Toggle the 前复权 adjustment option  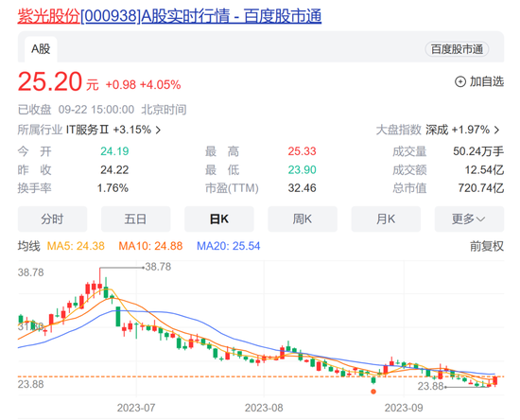click(487, 246)
